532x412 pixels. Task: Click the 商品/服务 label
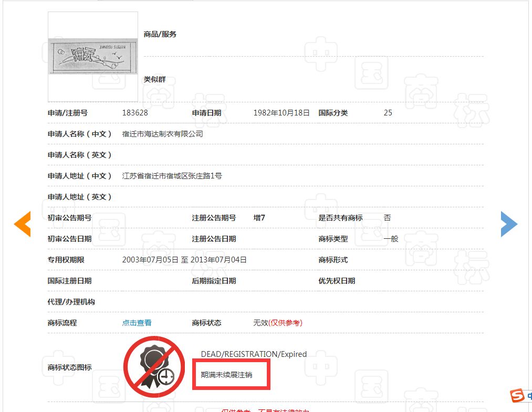coord(160,34)
